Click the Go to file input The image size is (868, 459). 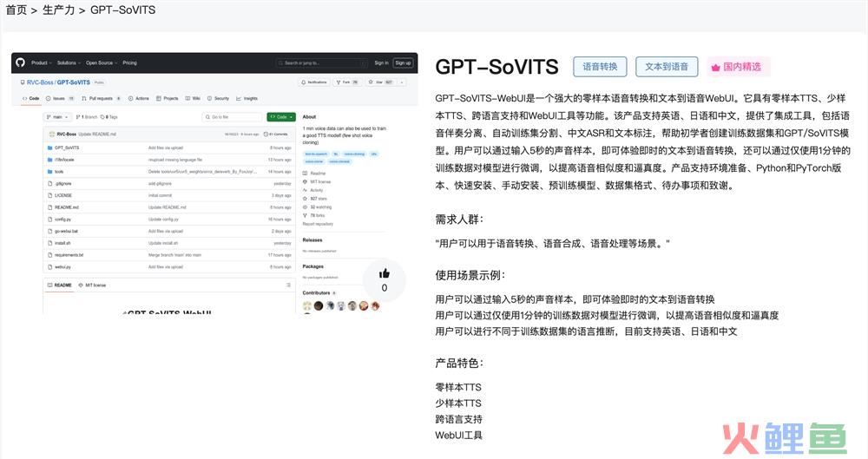233,117
